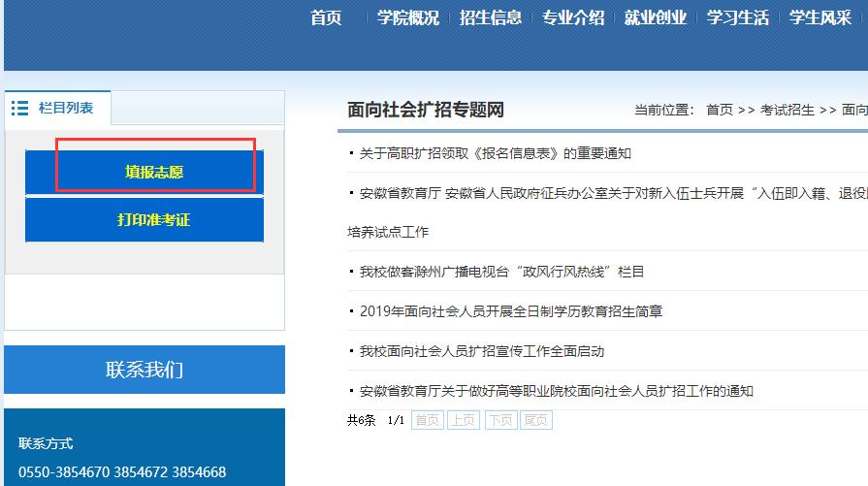
Task: Click the phone number 0550-3854670
Action: click(64, 472)
